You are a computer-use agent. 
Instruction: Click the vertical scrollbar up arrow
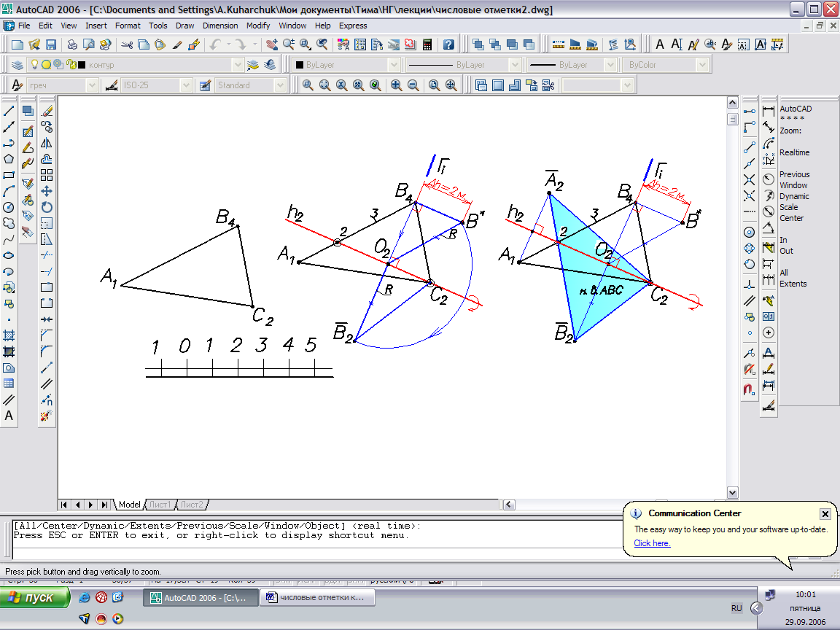click(x=732, y=102)
